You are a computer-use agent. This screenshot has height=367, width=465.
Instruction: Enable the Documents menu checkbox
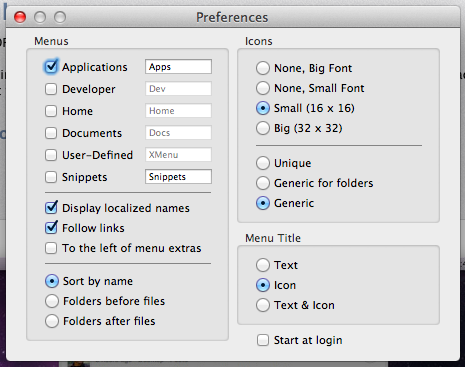(51, 133)
